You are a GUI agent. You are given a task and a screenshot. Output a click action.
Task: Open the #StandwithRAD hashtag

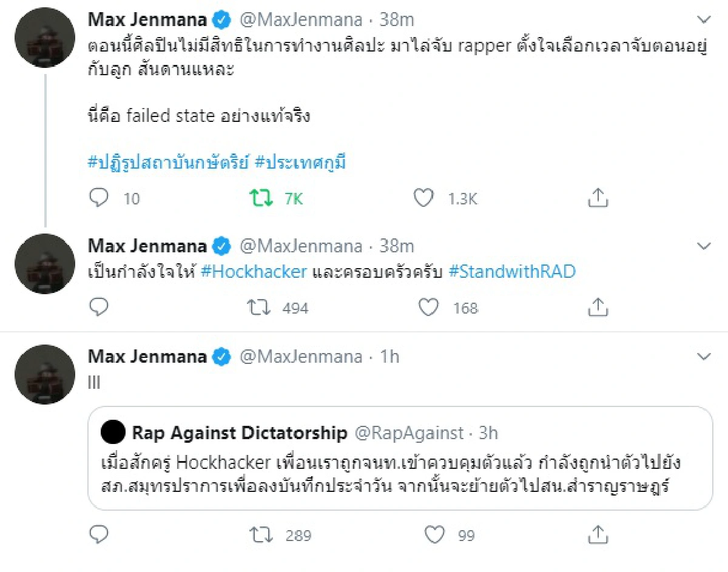(513, 271)
